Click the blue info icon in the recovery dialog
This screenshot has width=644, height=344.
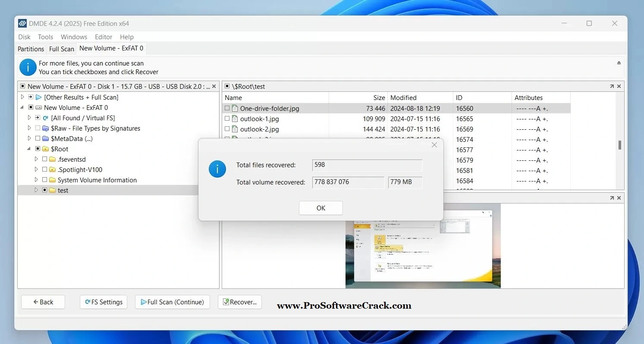(217, 169)
